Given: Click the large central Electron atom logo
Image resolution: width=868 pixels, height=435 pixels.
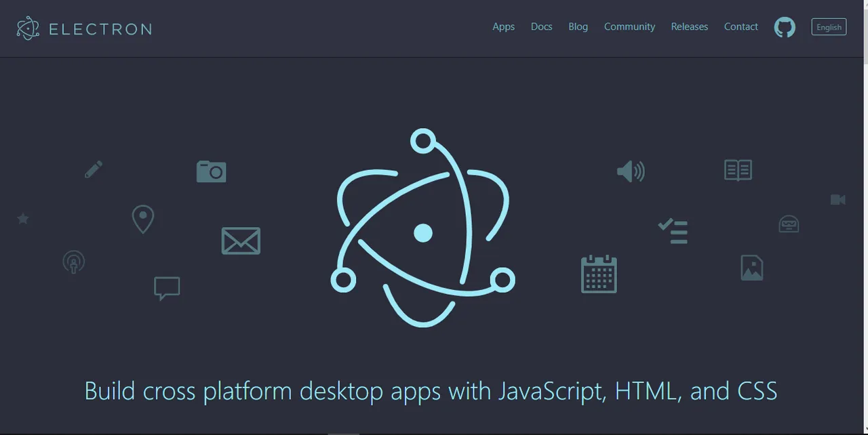Looking at the screenshot, I should pyautogui.click(x=423, y=228).
